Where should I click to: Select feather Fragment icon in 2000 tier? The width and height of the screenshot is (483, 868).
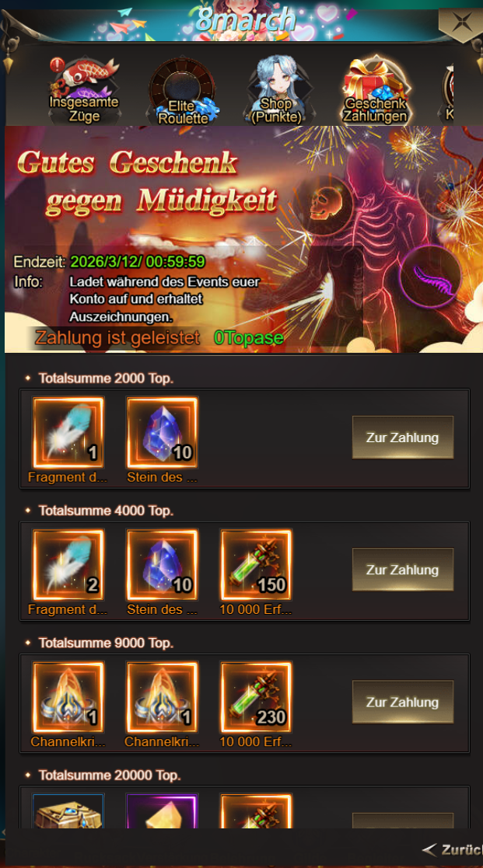point(68,432)
